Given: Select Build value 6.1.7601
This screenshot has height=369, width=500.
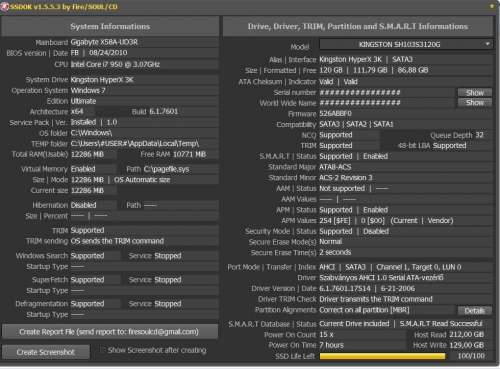Looking at the screenshot, I should pos(164,111).
